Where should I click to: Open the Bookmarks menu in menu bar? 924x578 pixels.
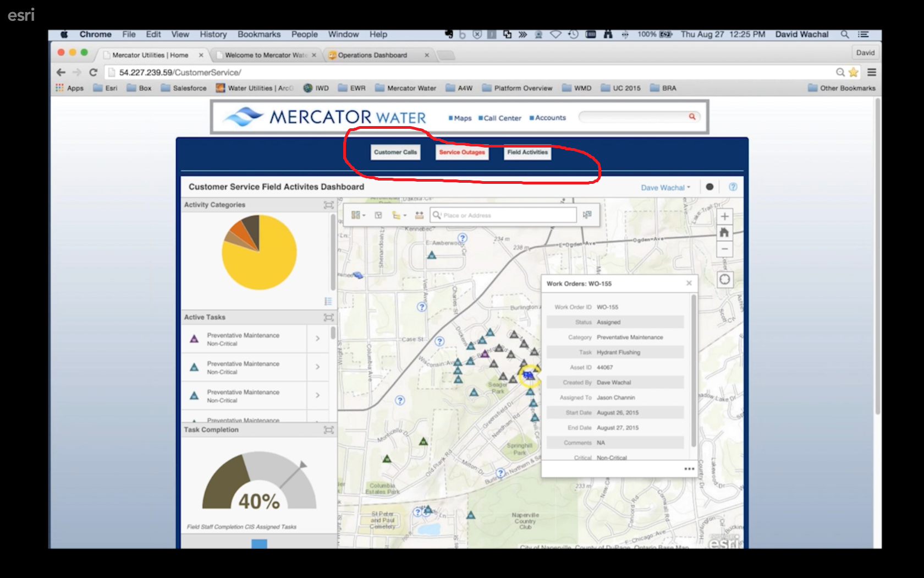(x=259, y=34)
